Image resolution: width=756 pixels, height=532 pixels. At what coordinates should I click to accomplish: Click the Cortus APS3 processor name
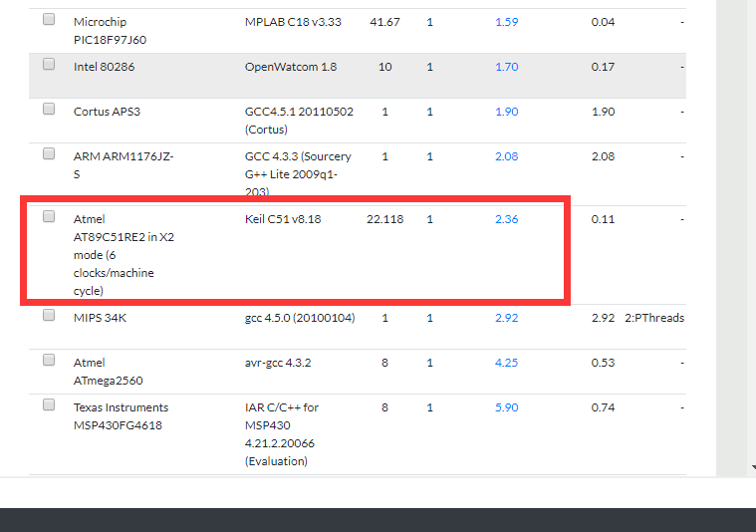[107, 112]
